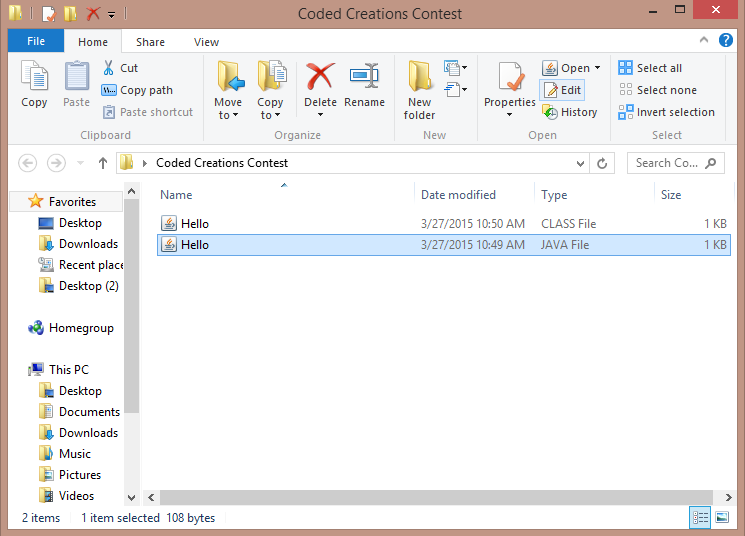Cut the selected file with scissors icon
Viewport: 745px width, 536px height.
[120, 68]
